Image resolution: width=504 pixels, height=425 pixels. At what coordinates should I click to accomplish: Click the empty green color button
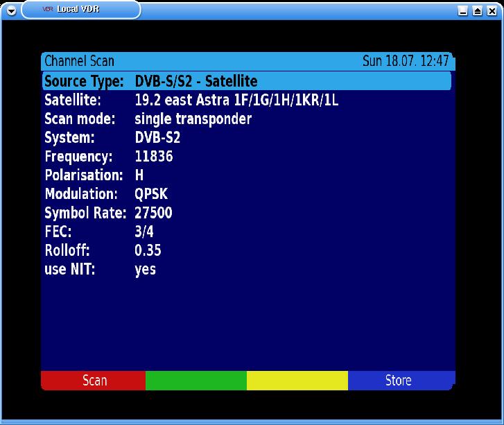[x=196, y=380]
